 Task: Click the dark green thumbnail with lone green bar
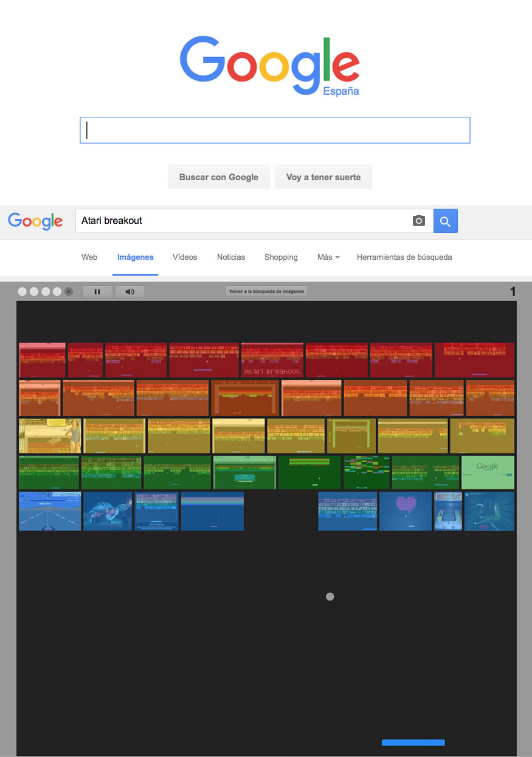point(309,472)
